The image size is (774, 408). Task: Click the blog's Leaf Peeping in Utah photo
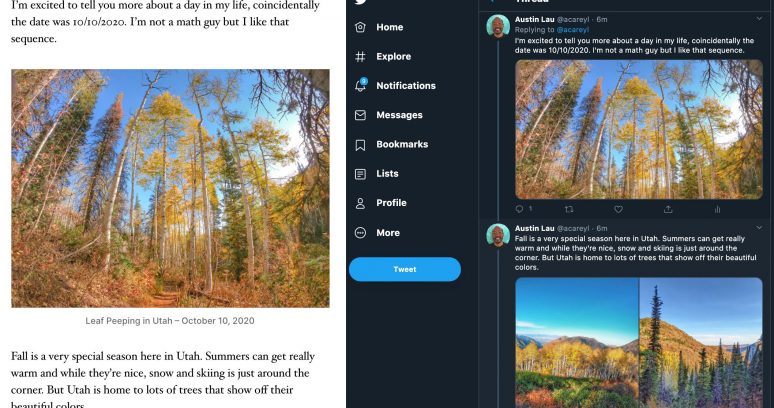pyautogui.click(x=170, y=188)
